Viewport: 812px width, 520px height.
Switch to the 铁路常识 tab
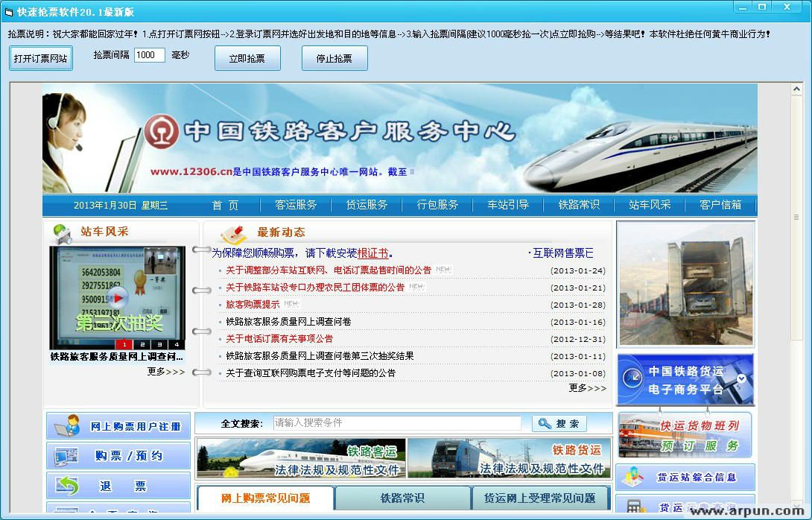coord(403,498)
